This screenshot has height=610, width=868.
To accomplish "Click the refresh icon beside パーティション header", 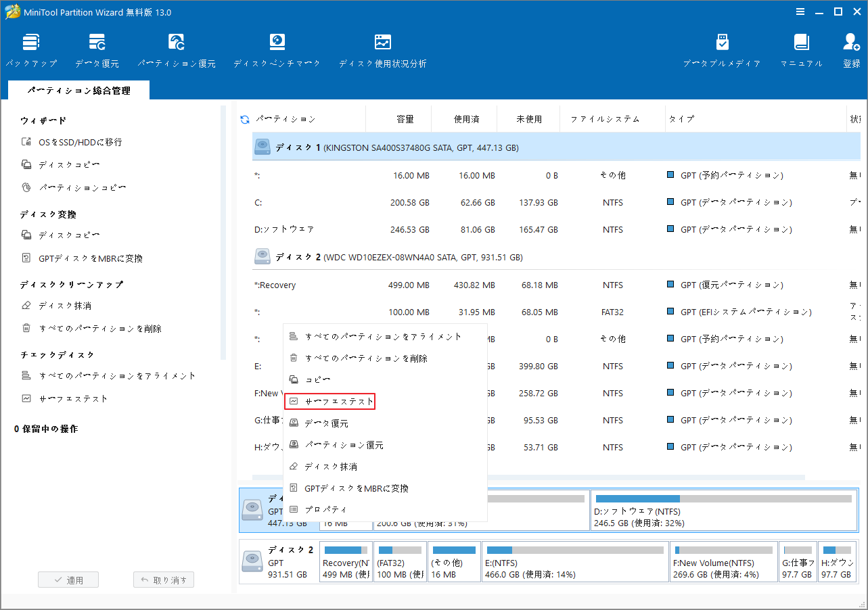I will click(245, 120).
